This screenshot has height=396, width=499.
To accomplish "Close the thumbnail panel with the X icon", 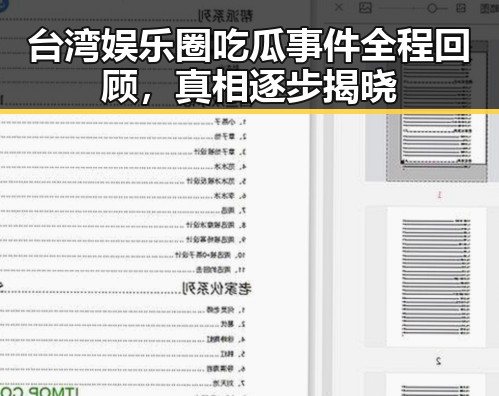I will 339,7.
